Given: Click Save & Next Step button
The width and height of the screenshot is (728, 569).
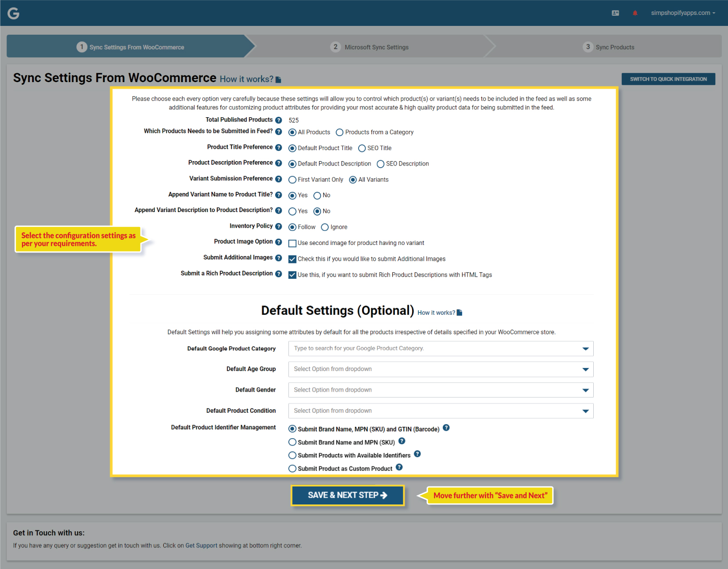Looking at the screenshot, I should pyautogui.click(x=348, y=495).
